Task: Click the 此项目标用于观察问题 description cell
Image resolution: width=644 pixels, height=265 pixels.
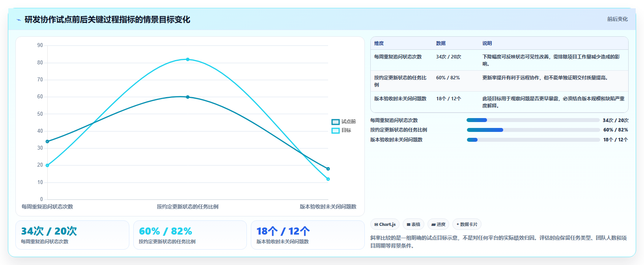Action: coord(553,102)
